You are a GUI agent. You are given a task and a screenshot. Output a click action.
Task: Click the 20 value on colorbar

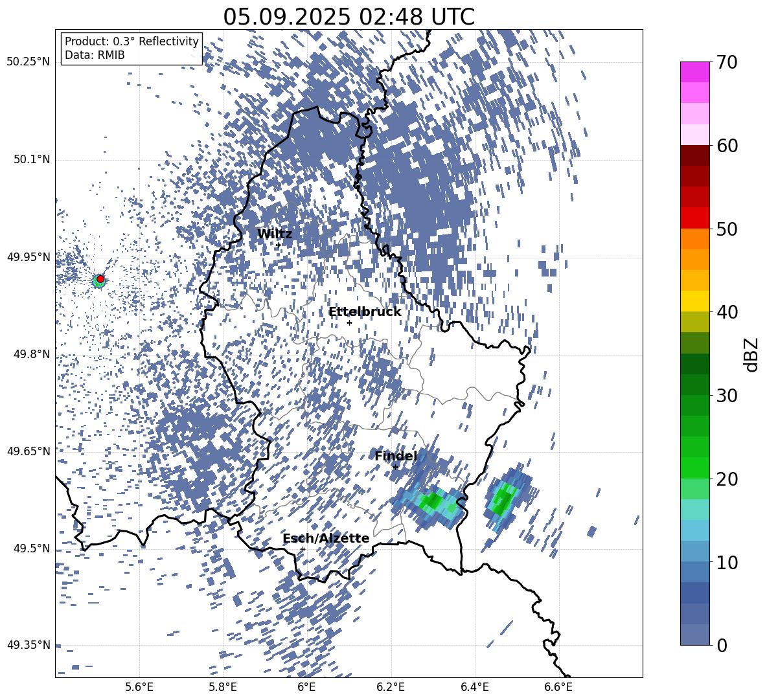[x=727, y=479]
